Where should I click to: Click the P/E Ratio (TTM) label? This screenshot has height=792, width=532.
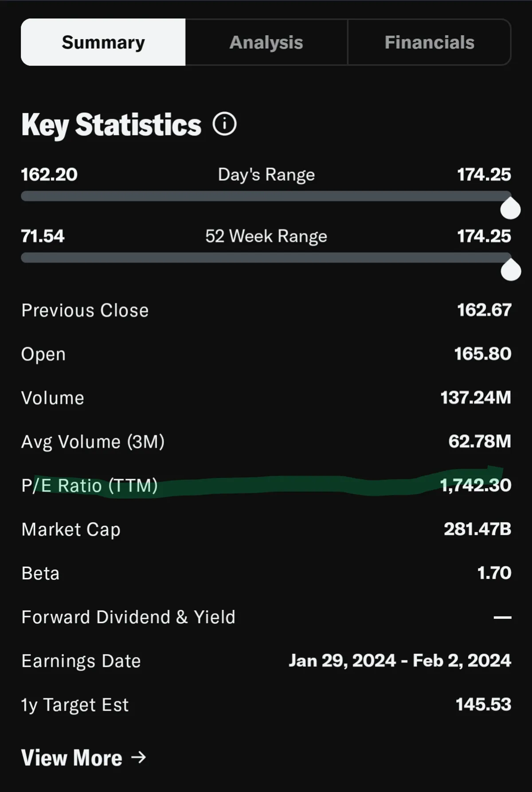tap(90, 486)
